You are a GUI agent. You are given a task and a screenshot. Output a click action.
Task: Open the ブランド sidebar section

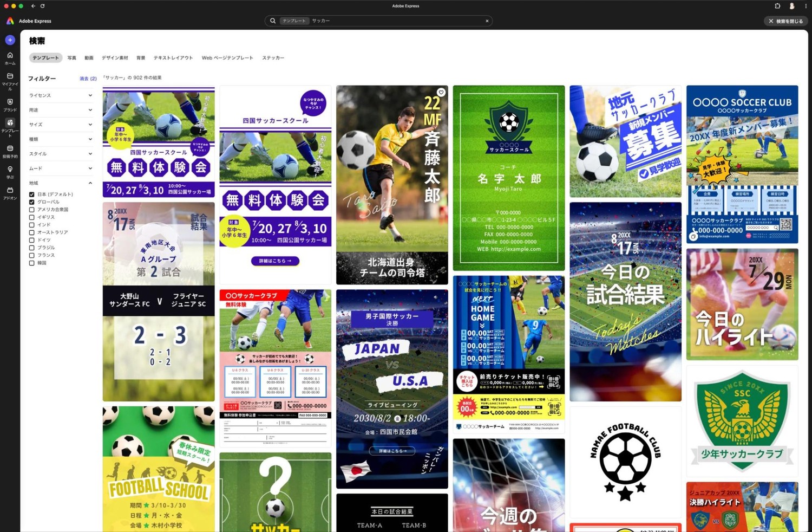(x=10, y=105)
